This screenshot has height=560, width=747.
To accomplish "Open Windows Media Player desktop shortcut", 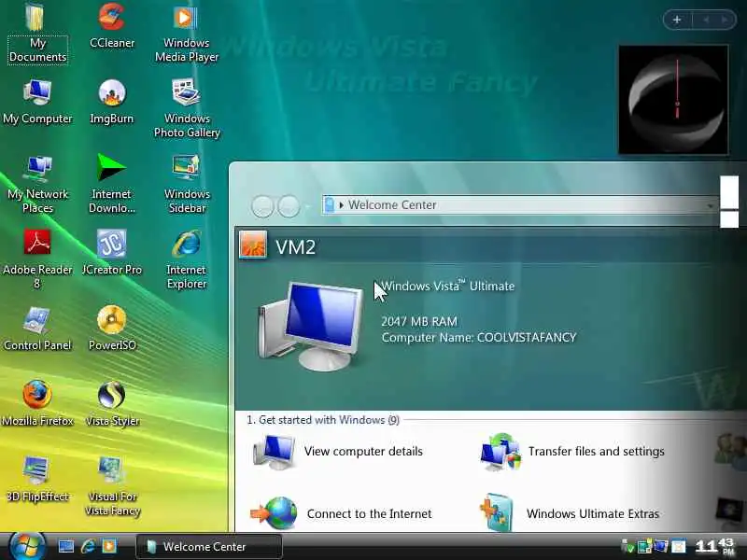I will click(186, 34).
